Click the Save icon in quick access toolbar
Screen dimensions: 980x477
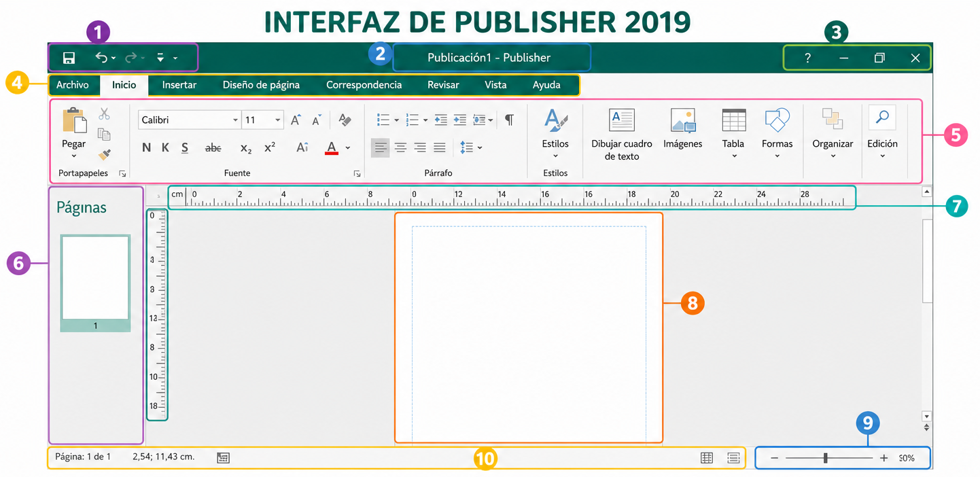pyautogui.click(x=69, y=58)
